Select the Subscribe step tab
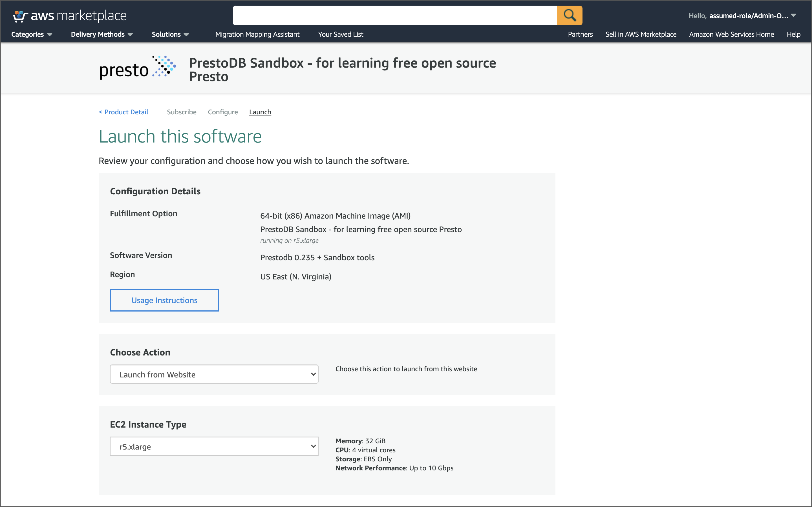812x507 pixels. [182, 112]
